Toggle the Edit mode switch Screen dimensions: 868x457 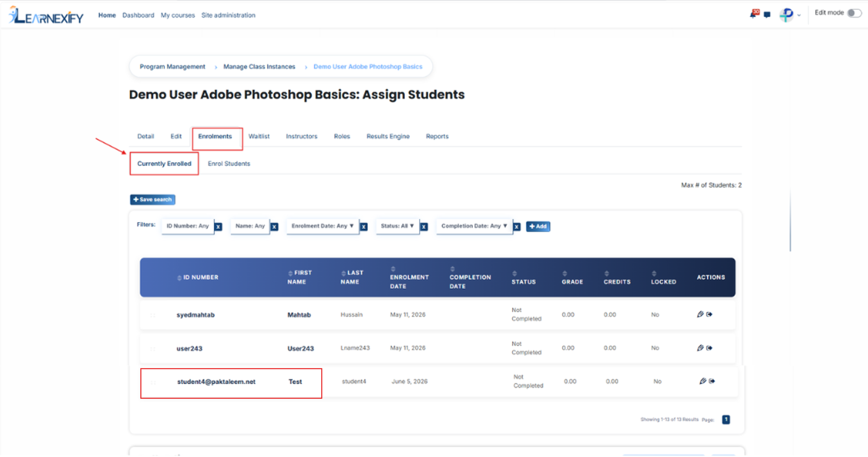854,13
